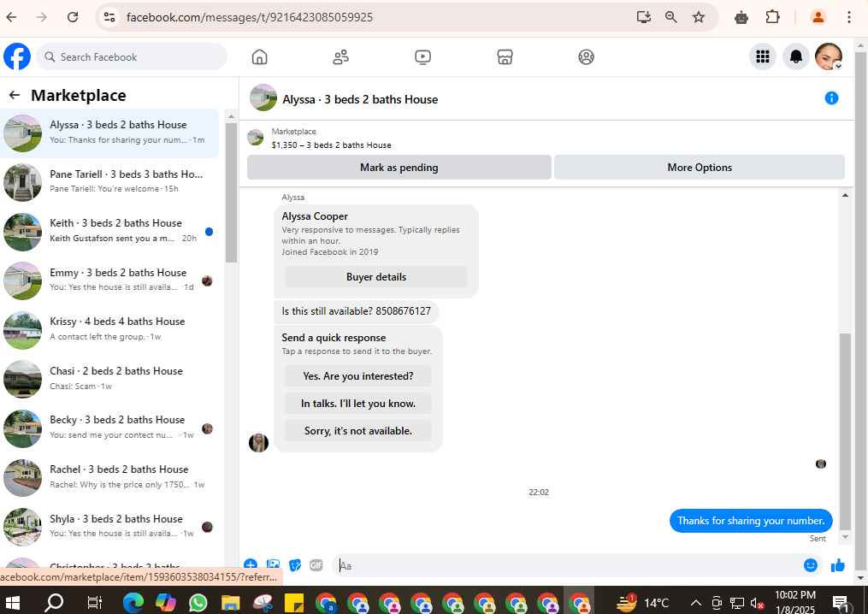Open WhatsApp from the taskbar

pos(198,602)
